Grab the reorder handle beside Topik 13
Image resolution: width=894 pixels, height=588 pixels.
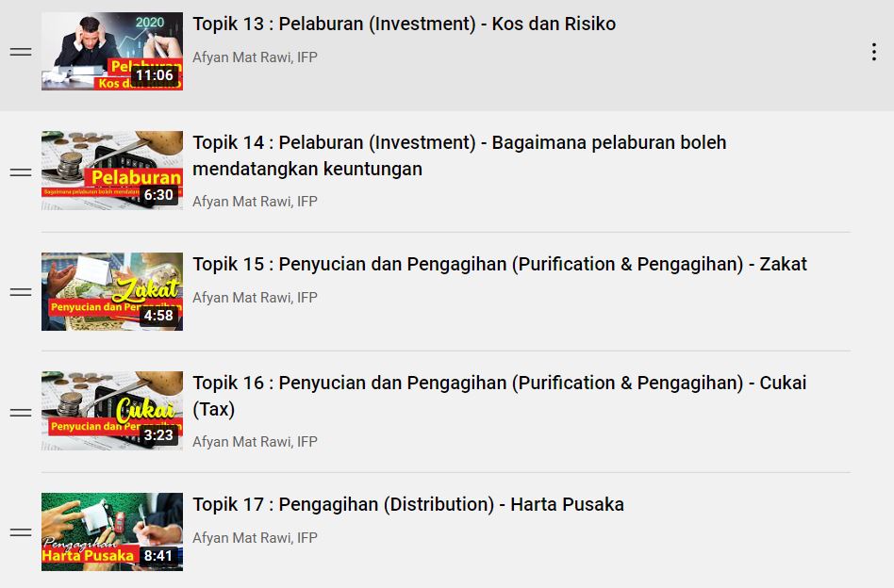click(21, 52)
